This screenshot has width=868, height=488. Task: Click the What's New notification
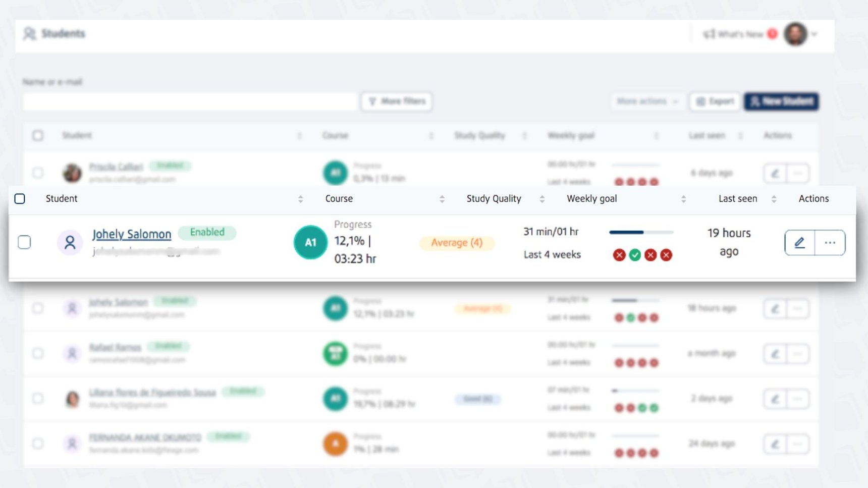click(740, 34)
